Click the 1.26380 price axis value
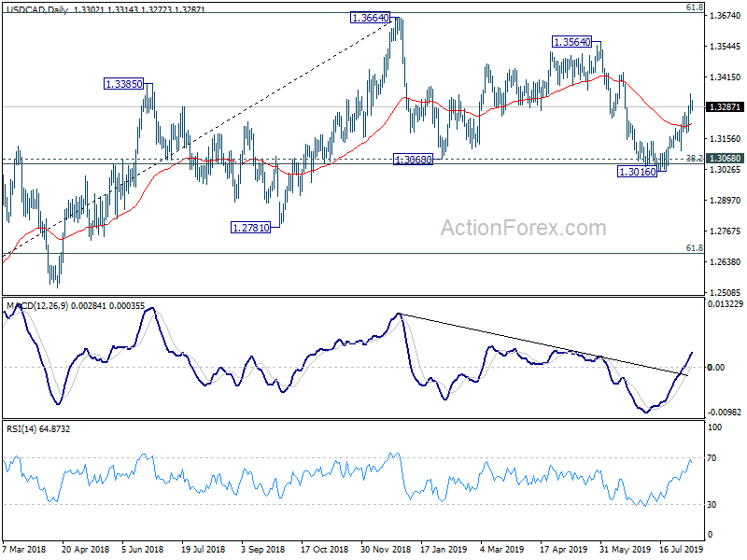This screenshot has width=747, height=560. (x=726, y=262)
